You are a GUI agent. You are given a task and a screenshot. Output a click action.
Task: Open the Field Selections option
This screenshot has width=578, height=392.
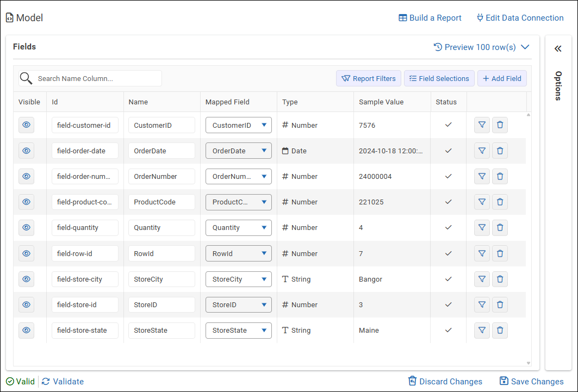[439, 78]
